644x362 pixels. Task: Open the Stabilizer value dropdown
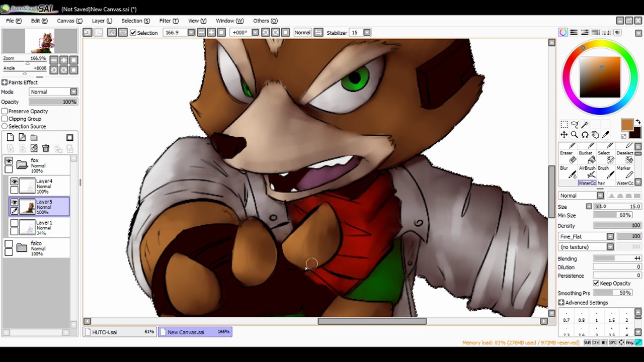pyautogui.click(x=367, y=32)
